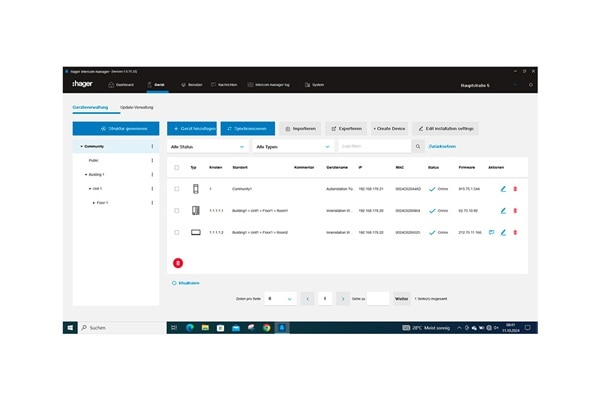Click the edit pencil for Community1 device
600x400 pixels.
click(503, 189)
